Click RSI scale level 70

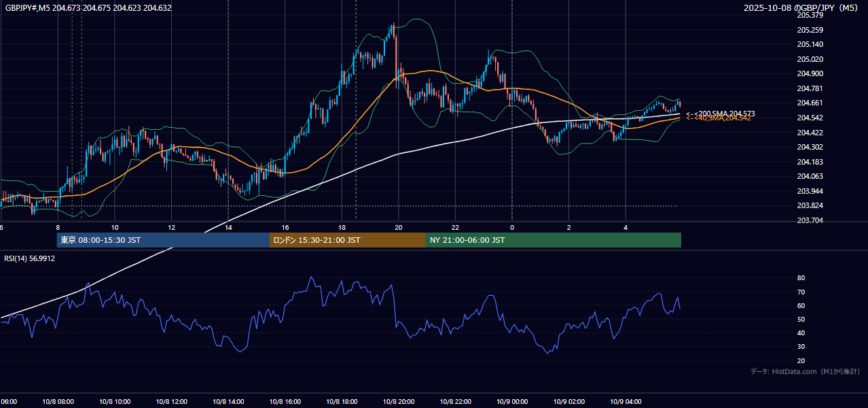(801, 292)
